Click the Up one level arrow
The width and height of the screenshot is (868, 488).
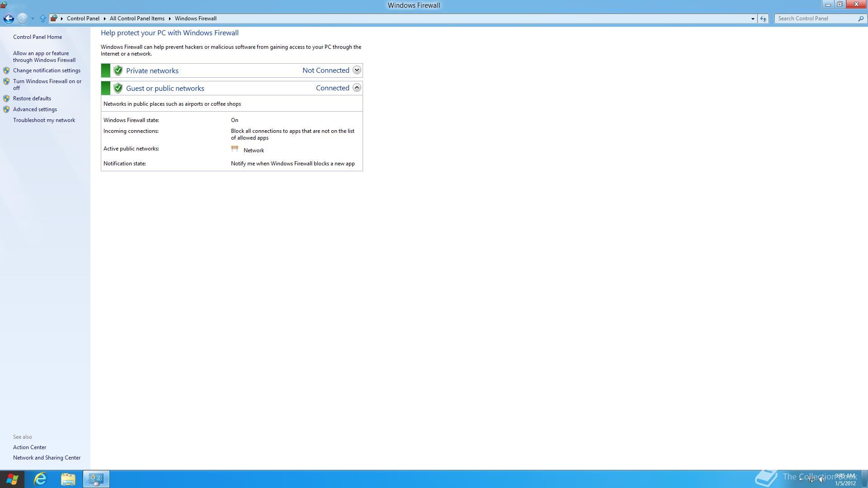pos(43,19)
